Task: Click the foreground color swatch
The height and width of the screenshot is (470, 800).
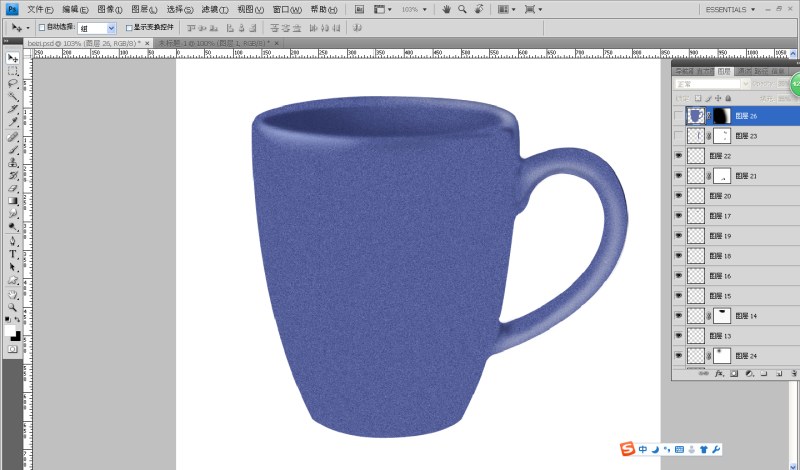Action: click(x=10, y=331)
